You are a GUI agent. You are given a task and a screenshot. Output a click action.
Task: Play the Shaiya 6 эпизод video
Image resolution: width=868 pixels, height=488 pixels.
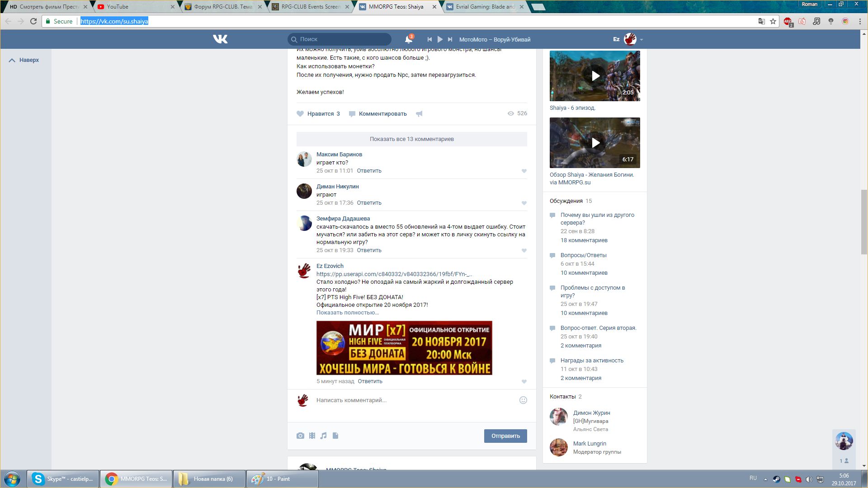click(595, 76)
